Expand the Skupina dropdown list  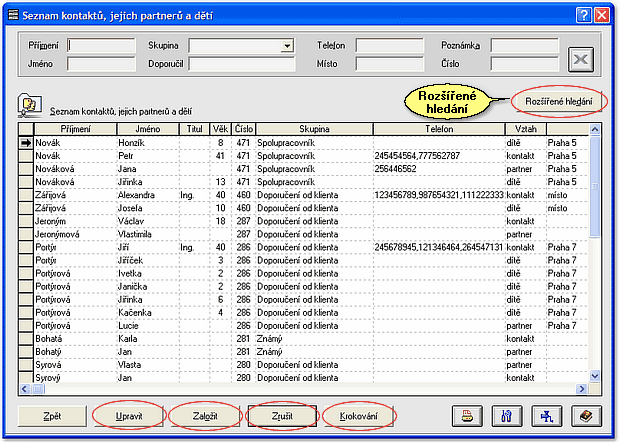coord(287,45)
